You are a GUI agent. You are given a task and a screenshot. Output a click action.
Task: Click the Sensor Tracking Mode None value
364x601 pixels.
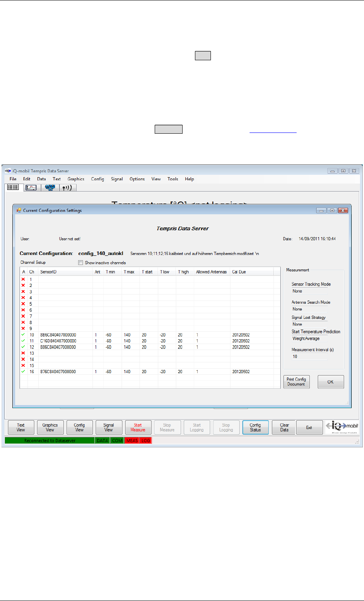(x=309, y=291)
